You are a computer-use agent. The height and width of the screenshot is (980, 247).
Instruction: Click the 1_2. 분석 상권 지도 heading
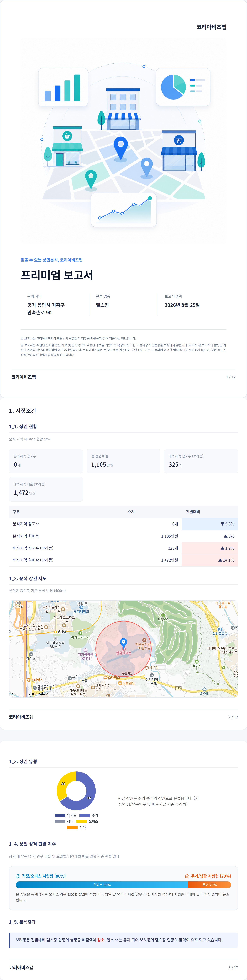pyautogui.click(x=28, y=578)
